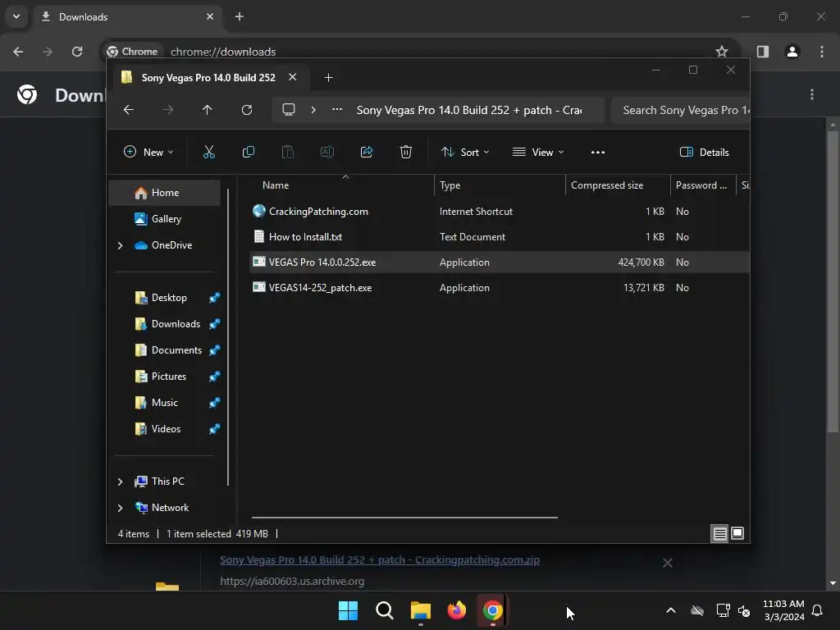Click the Search Sony Vegas Pro field
840x630 pixels.
(680, 111)
